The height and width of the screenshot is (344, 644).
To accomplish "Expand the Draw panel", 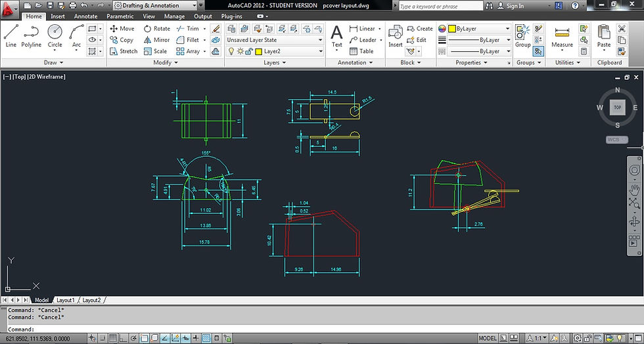I will pyautogui.click(x=53, y=62).
